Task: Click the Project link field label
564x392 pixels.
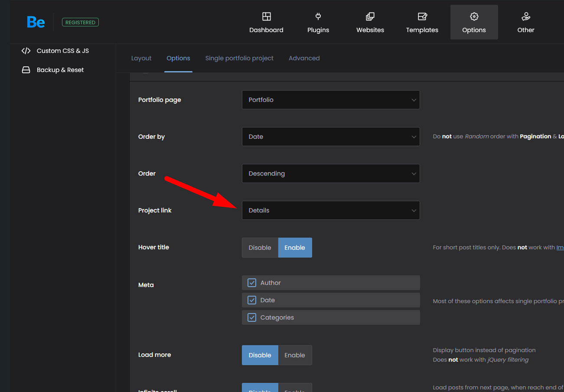Action: coord(155,210)
